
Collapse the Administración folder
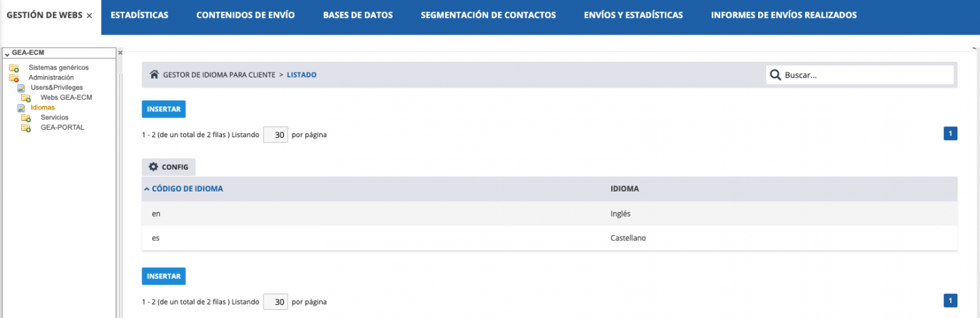pos(14,78)
